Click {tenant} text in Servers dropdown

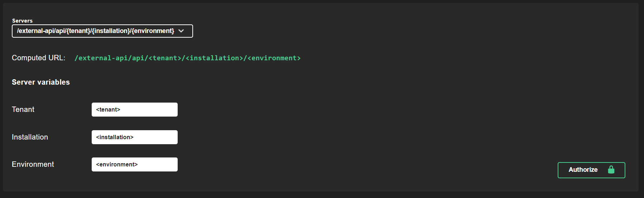[78, 31]
